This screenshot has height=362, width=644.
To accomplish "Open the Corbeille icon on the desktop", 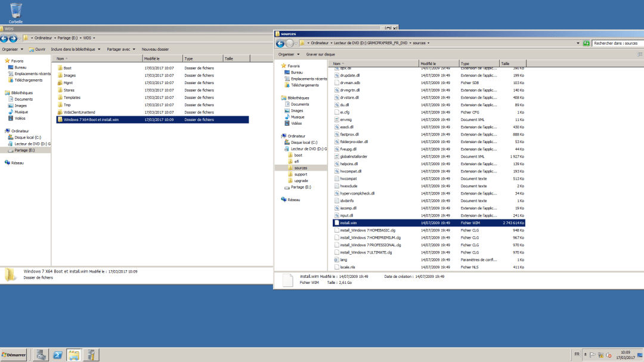I will coord(15,11).
